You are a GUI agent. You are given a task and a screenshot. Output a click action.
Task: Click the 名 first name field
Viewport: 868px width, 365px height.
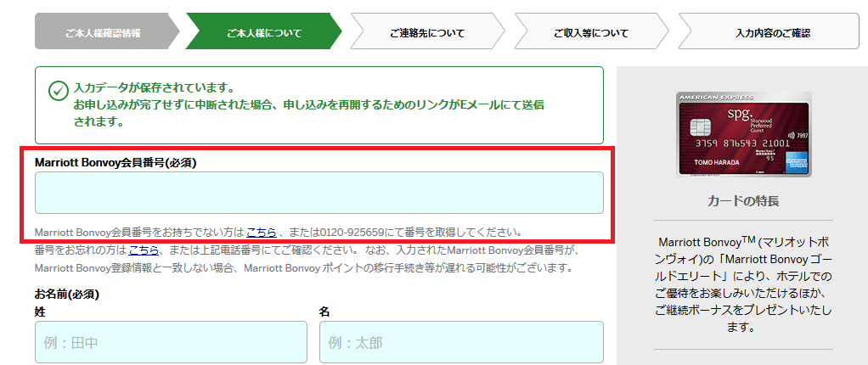[461, 342]
